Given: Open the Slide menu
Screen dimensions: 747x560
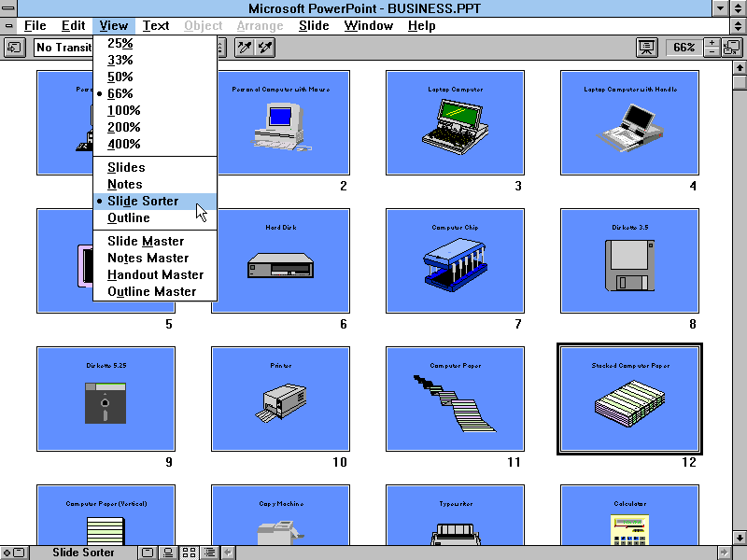Looking at the screenshot, I should 313,25.
